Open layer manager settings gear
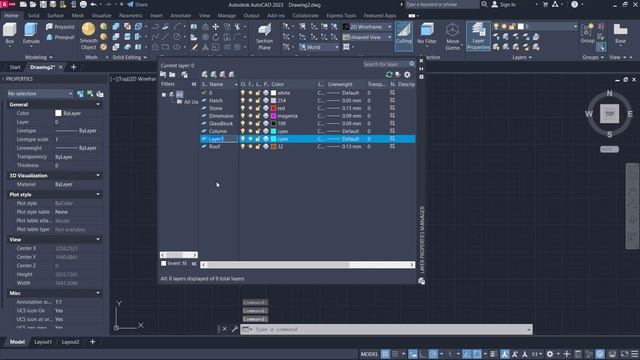 pos(407,74)
